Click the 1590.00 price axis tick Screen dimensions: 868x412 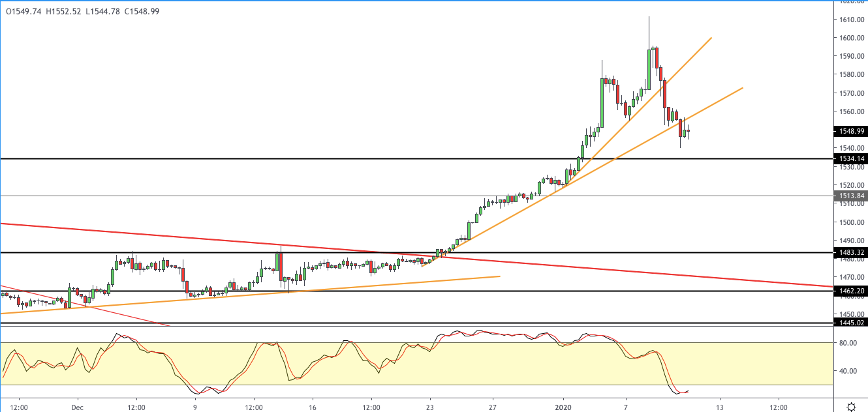point(852,56)
